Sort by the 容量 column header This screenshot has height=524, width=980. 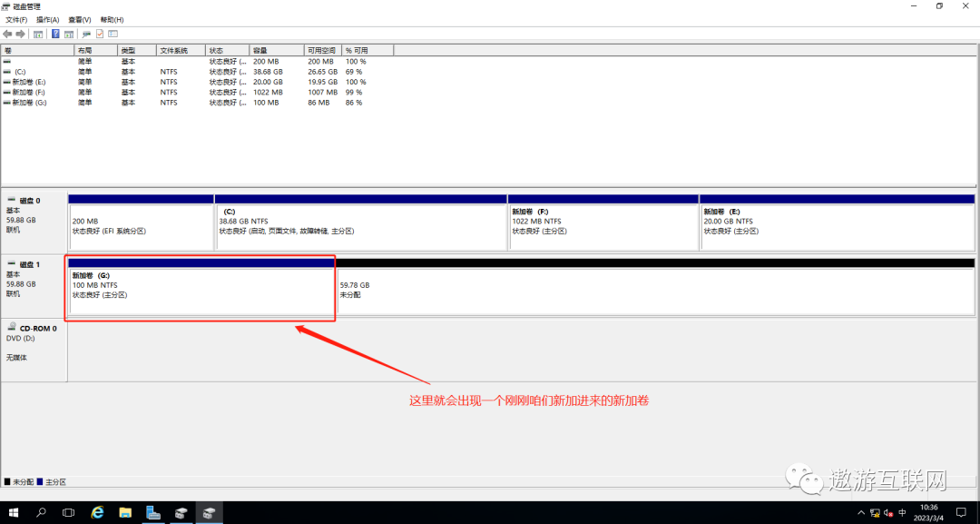coord(277,50)
